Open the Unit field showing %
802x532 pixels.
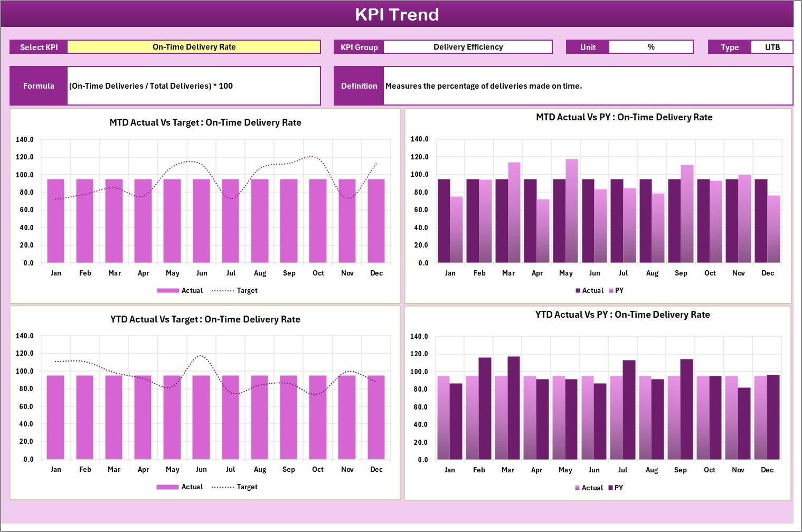(x=651, y=46)
